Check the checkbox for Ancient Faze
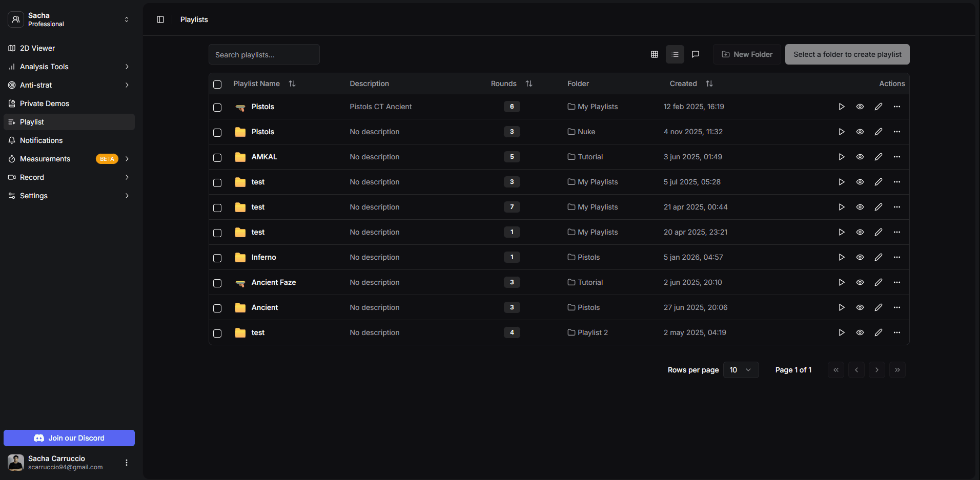The height and width of the screenshot is (480, 980). 217,283
